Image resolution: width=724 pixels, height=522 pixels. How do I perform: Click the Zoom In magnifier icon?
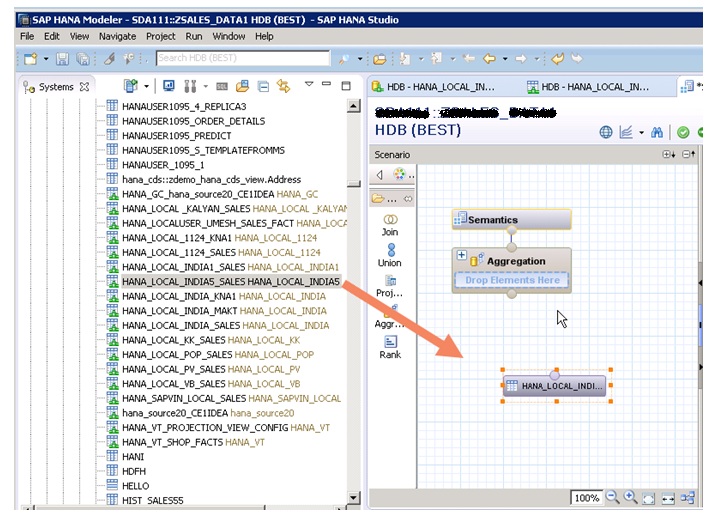(630, 498)
